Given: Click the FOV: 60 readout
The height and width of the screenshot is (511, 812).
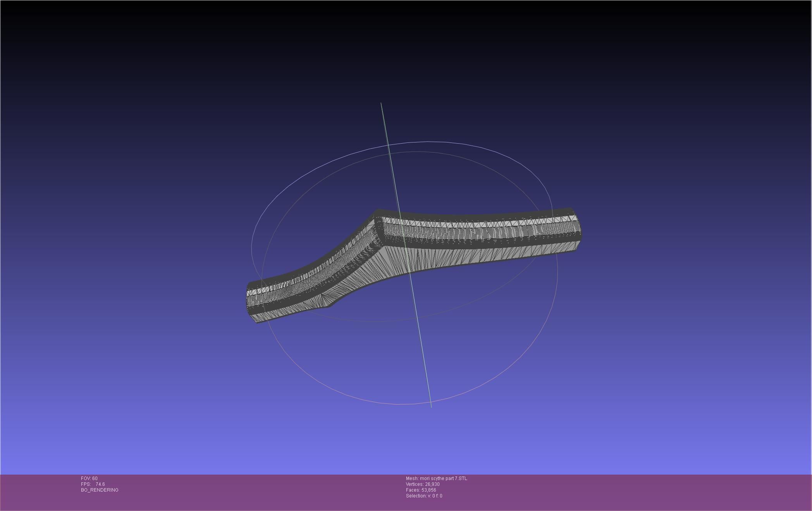Looking at the screenshot, I should (x=89, y=478).
